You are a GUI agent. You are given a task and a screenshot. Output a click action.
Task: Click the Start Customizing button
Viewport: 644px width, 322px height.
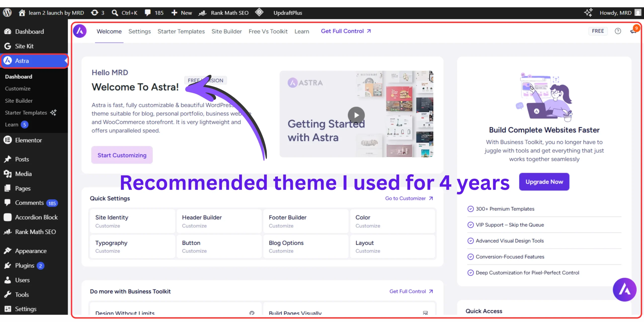point(122,155)
